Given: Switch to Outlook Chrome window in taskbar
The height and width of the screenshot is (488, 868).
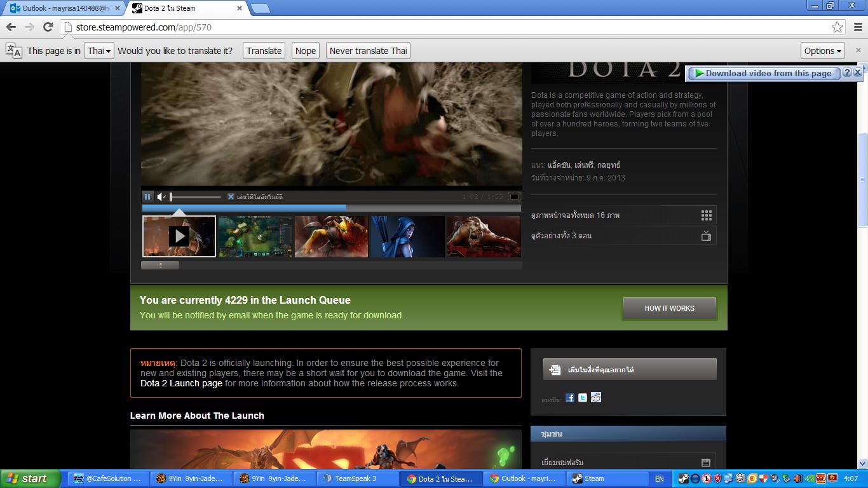Looking at the screenshot, I should tap(524, 478).
